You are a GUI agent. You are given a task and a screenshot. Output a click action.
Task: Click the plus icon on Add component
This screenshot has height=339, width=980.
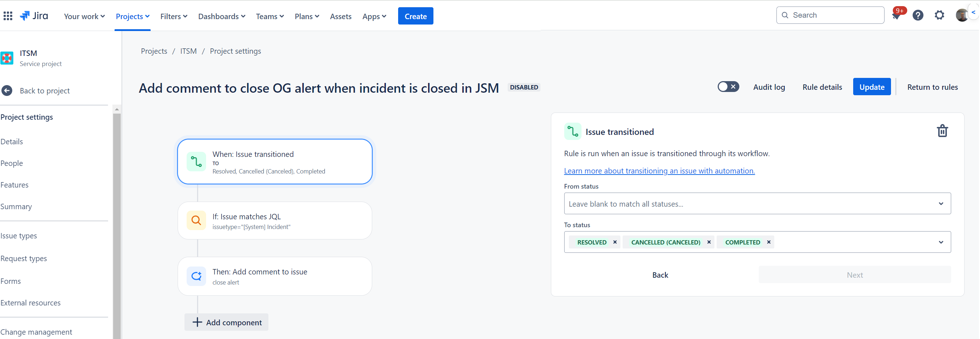(197, 322)
